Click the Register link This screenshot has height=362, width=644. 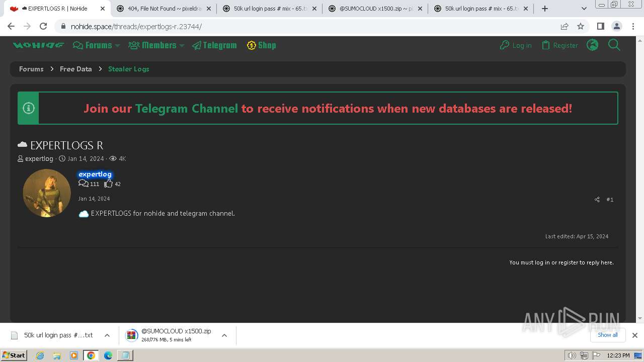pos(560,45)
